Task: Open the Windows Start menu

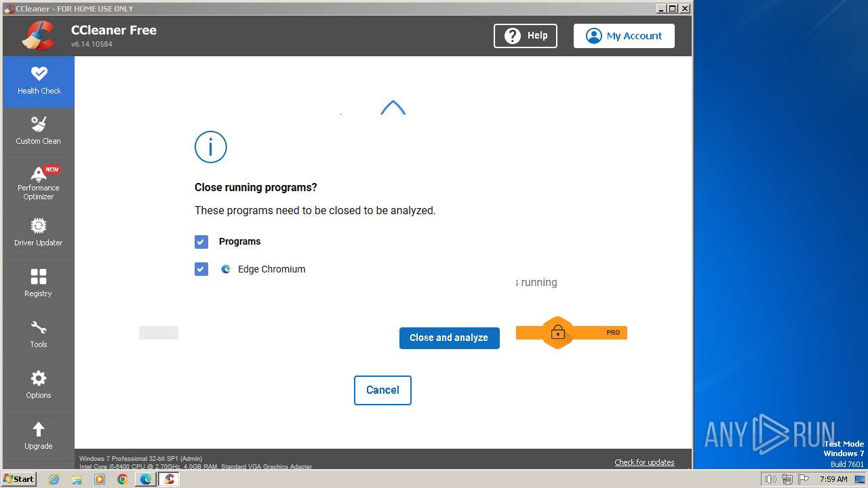Action: tap(19, 479)
